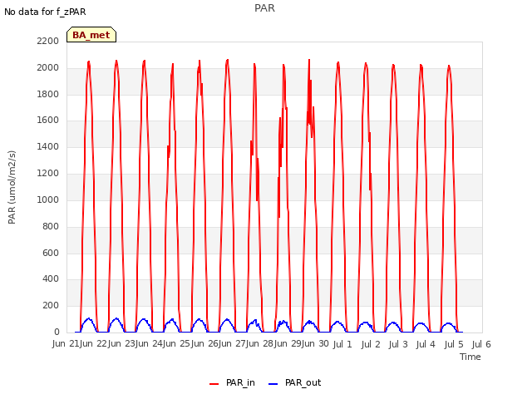Click the 1400 y-axis tick label
Image resolution: width=532 pixels, height=399 pixels.
pyautogui.click(x=48, y=146)
